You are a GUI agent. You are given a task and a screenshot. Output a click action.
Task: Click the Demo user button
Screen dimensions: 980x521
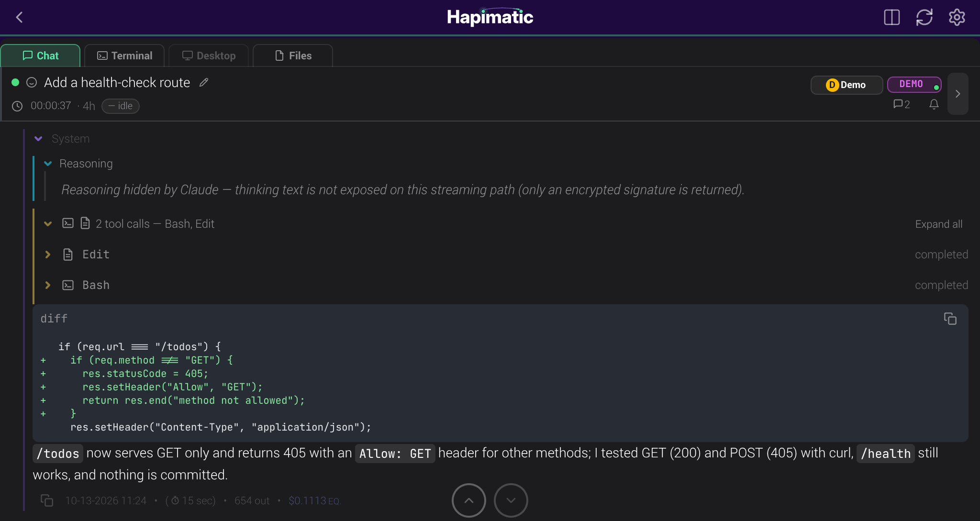846,85
